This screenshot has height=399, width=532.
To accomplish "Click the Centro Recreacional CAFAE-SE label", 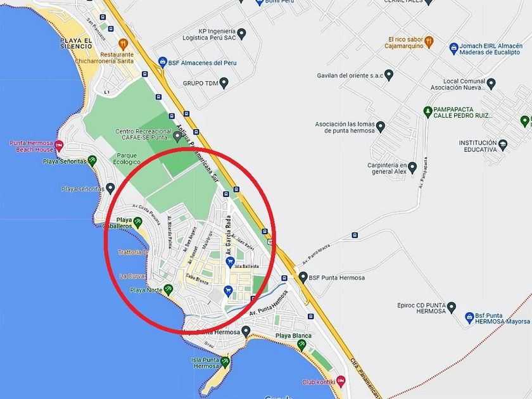I will tap(143, 134).
